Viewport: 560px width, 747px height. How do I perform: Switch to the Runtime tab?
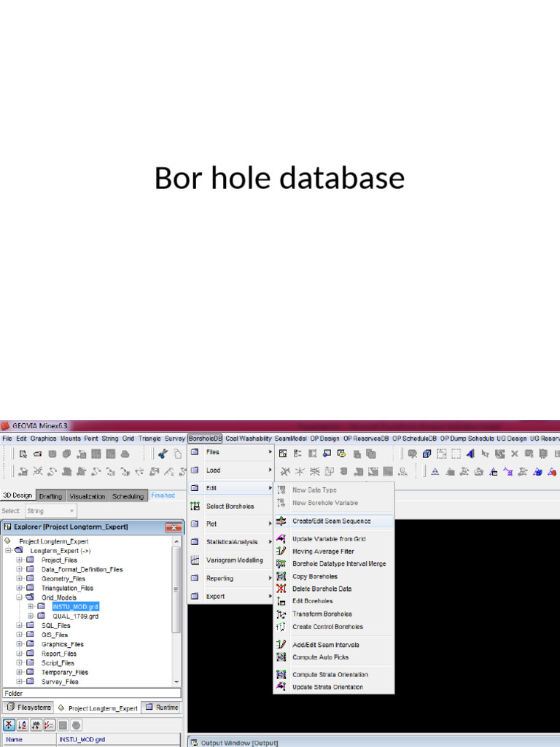tap(161, 708)
